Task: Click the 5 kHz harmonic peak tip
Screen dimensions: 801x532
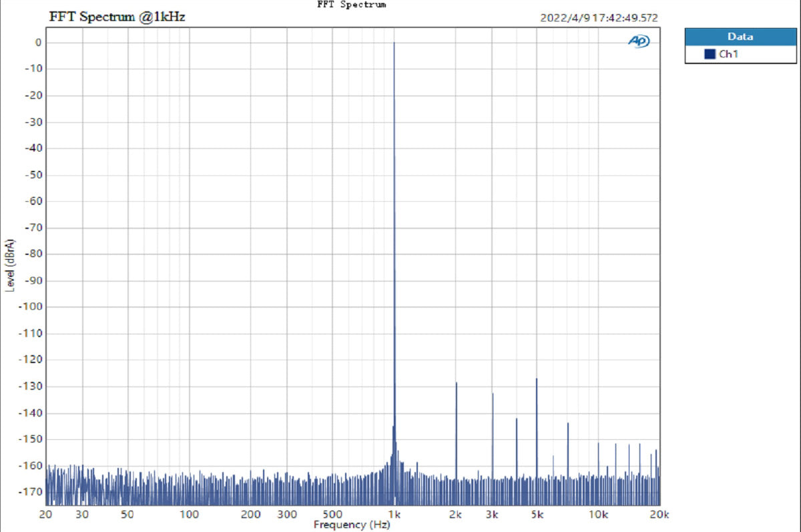Action: pos(537,379)
